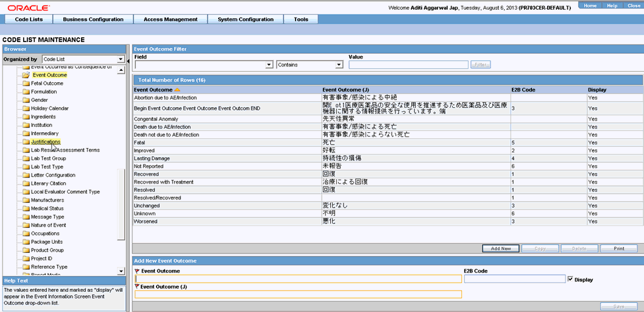Toggle the Display checkbox
This screenshot has width=644, height=312.
point(570,279)
